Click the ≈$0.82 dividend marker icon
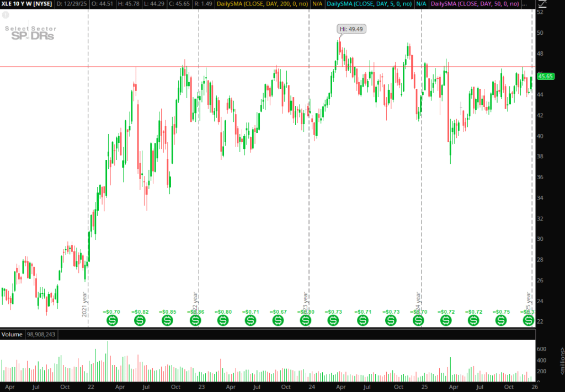This screenshot has height=392, width=565. tap(140, 320)
